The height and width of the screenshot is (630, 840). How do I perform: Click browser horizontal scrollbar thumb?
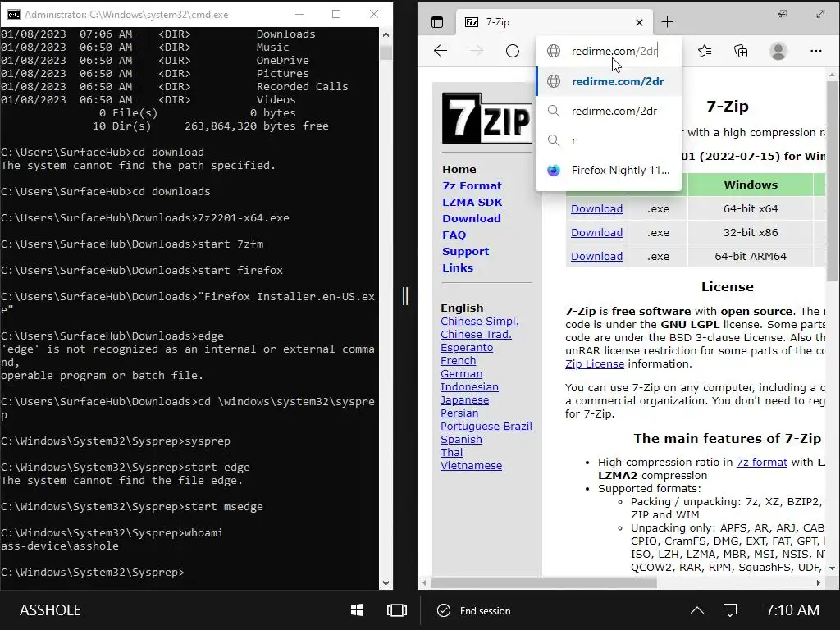(x=544, y=583)
